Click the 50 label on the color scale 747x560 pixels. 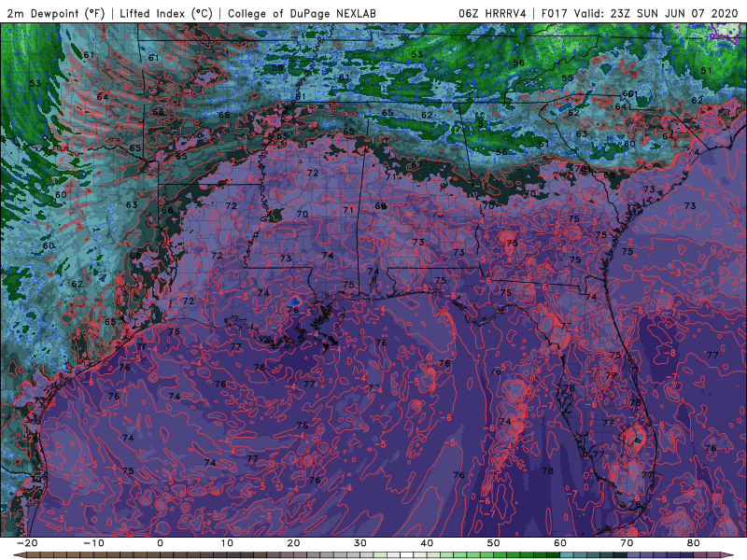[494, 543]
